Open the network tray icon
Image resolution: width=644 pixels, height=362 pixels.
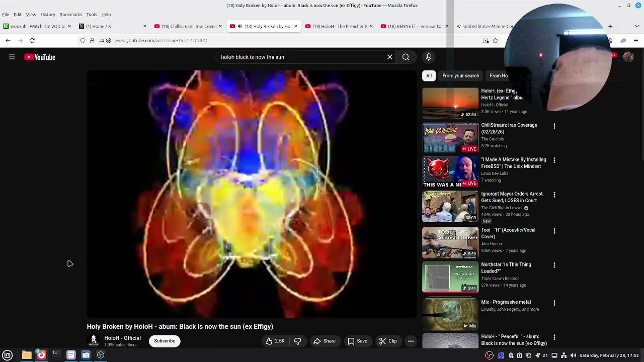[x=564, y=355]
